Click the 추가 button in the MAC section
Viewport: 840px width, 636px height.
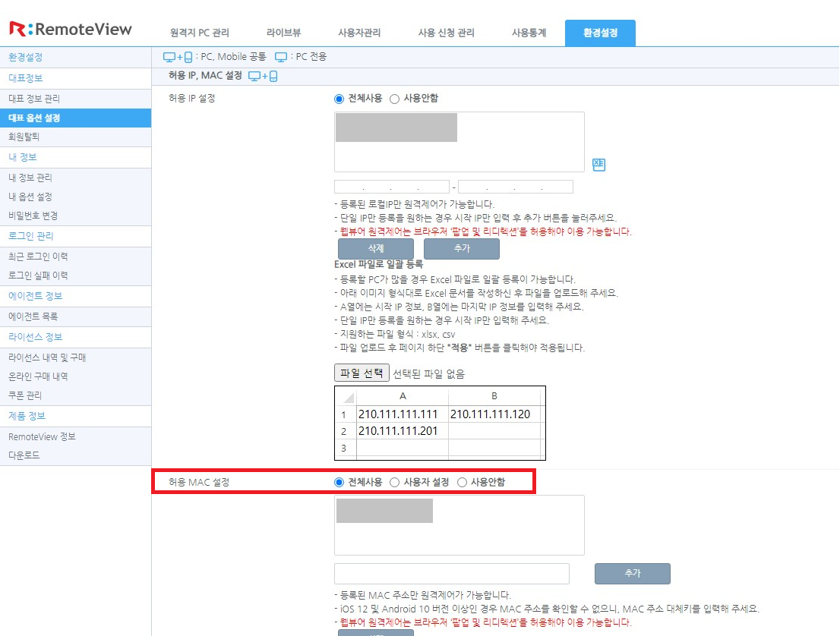[x=632, y=574]
